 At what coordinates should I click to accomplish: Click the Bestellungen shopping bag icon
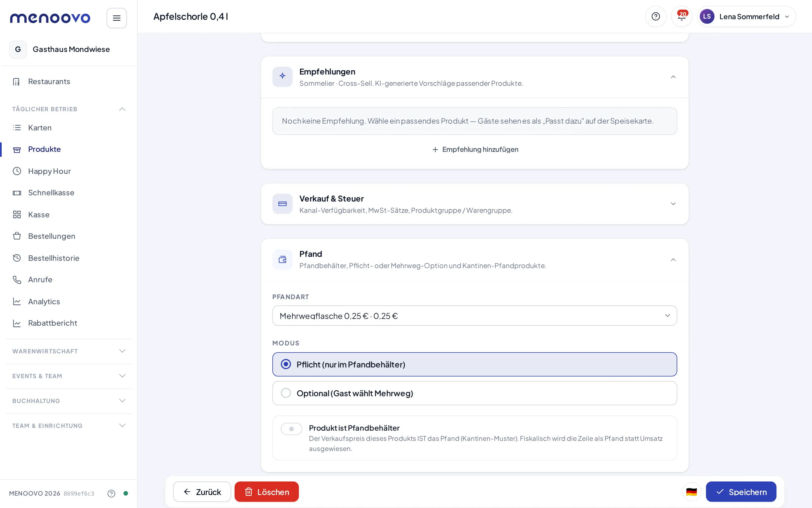(x=17, y=236)
